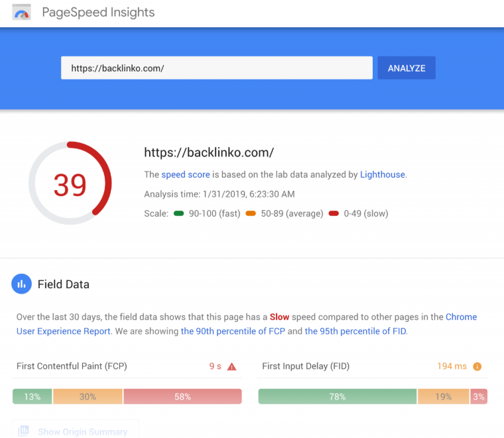Screen dimensions: 504x438
Task: Click the red warning triangle icon next to 9 s
Action: [x=231, y=366]
